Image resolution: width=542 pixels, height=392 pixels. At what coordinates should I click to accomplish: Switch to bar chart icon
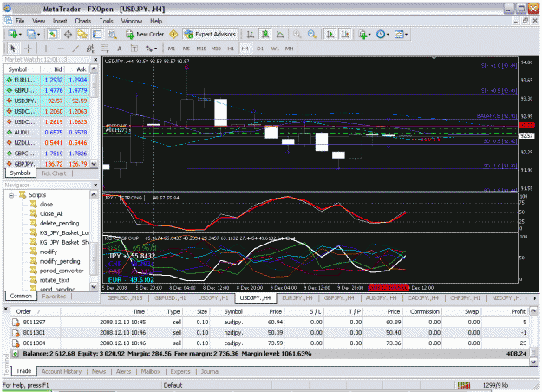(x=251, y=34)
